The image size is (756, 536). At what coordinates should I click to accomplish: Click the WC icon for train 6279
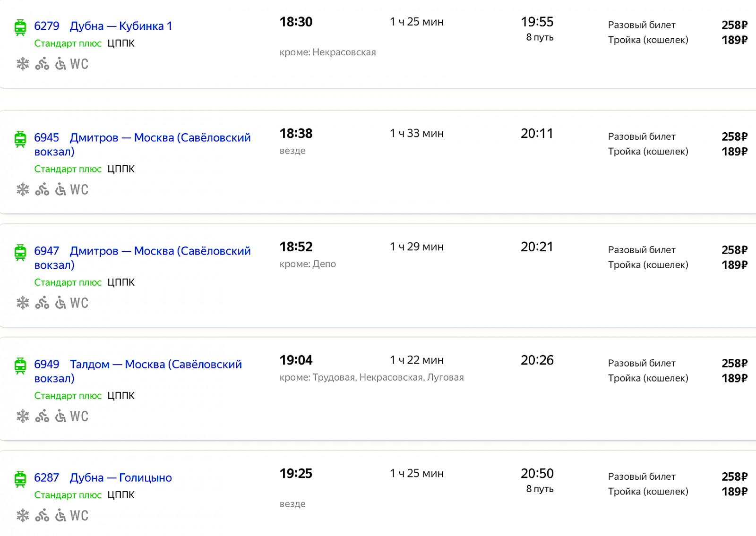tap(79, 64)
